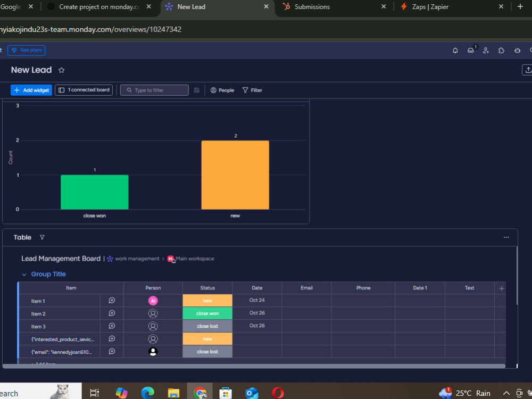Viewport: 532px width, 399px height.
Task: Click the share export icon at top right
Action: click(x=528, y=70)
